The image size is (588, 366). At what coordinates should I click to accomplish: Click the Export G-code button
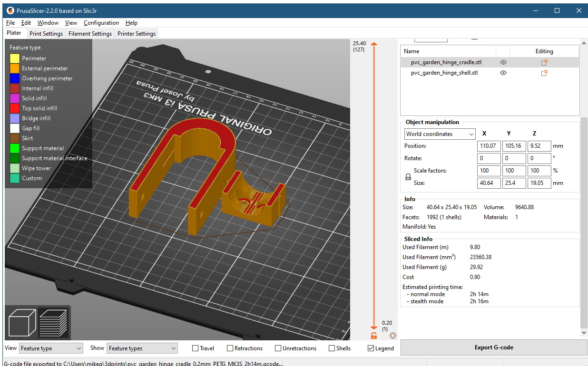pos(494,347)
